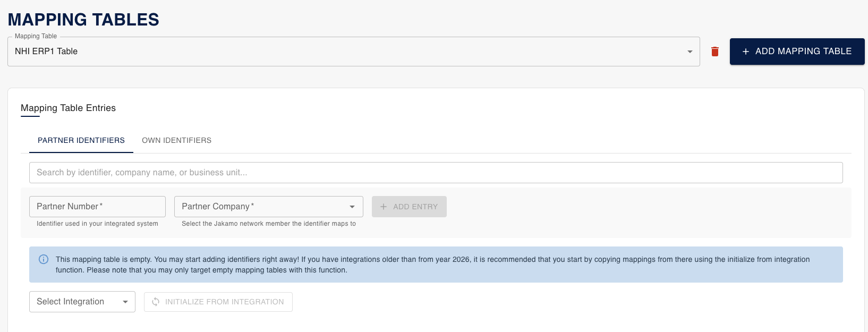Focus the identifier search box
The image size is (868, 332).
click(x=436, y=173)
